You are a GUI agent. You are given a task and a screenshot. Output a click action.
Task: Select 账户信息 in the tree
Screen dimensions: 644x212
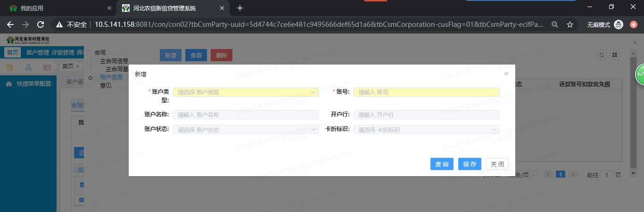tap(111, 77)
